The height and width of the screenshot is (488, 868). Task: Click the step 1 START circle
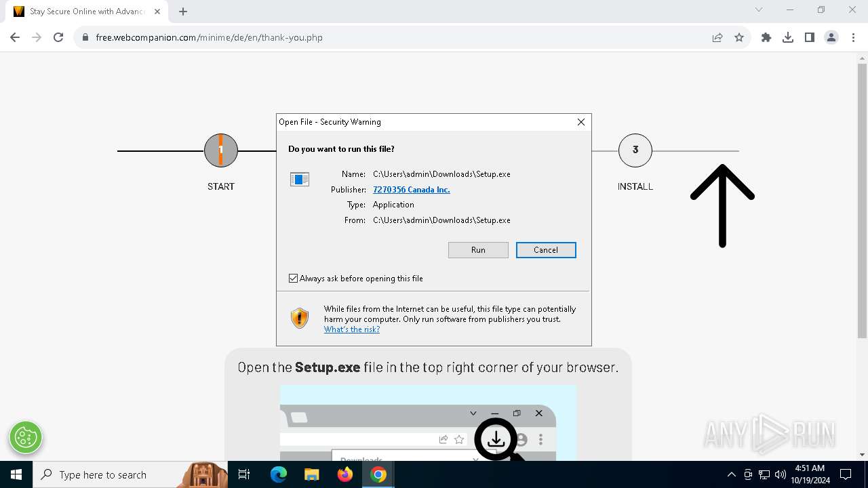pyautogui.click(x=221, y=150)
